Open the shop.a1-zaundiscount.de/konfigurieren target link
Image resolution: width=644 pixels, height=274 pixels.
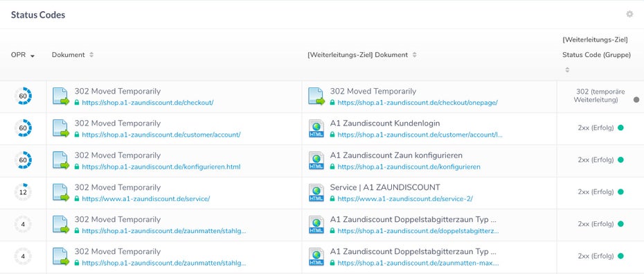pyautogui.click(x=409, y=167)
